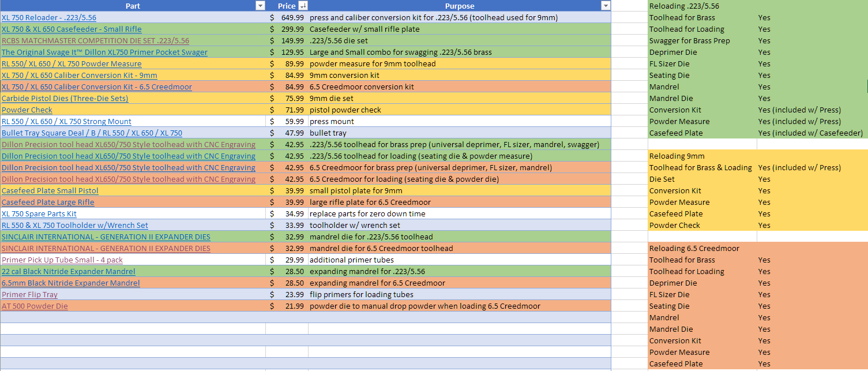Select the 'Reloading .223/5.56' heading cell
868x371 pixels.
point(702,6)
